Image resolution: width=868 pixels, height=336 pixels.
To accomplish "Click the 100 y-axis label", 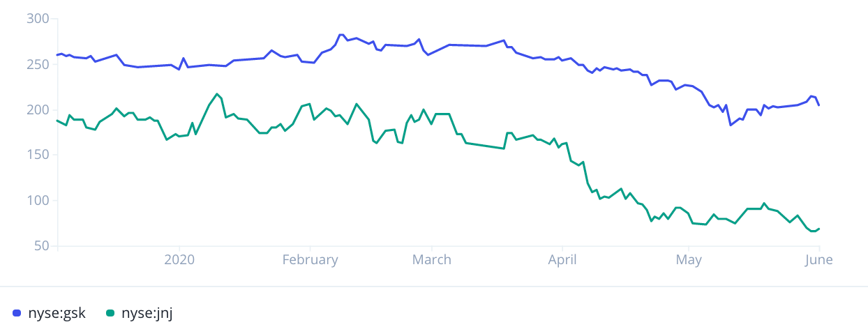I will coord(38,201).
